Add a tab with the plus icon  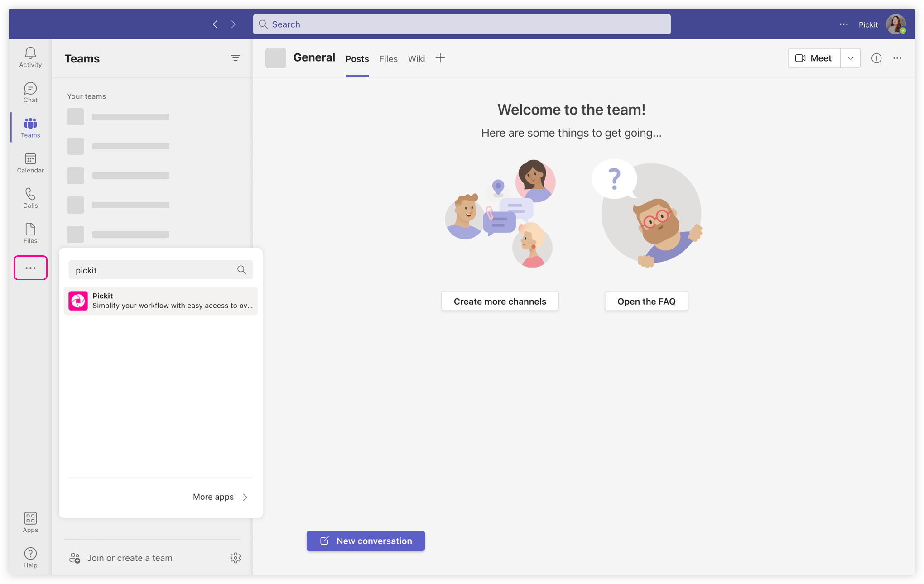click(440, 58)
